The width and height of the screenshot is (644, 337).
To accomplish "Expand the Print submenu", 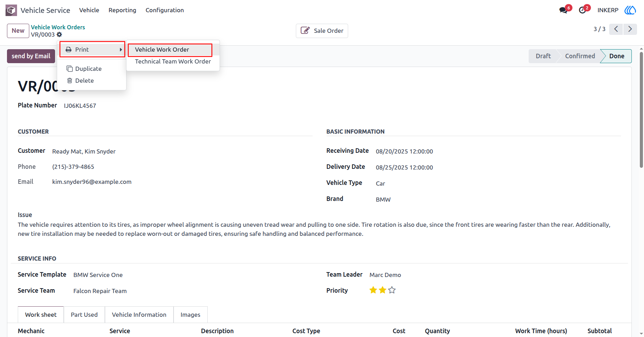I will click(x=92, y=50).
